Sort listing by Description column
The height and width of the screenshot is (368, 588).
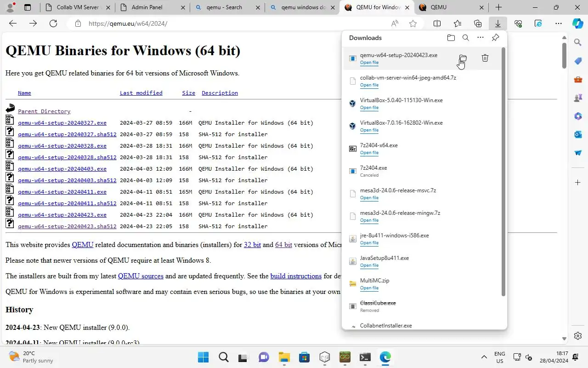click(220, 93)
